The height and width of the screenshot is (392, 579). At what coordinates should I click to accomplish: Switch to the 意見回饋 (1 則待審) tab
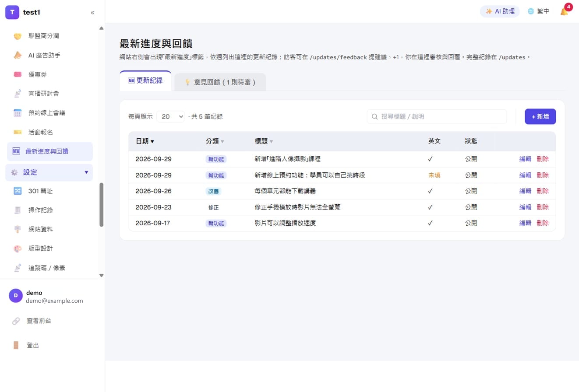(x=220, y=82)
